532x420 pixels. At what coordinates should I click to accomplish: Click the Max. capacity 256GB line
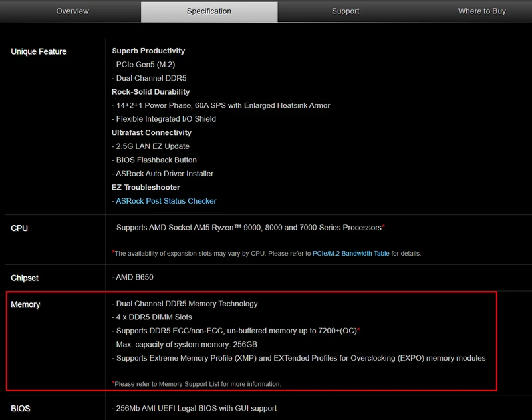tap(184, 345)
